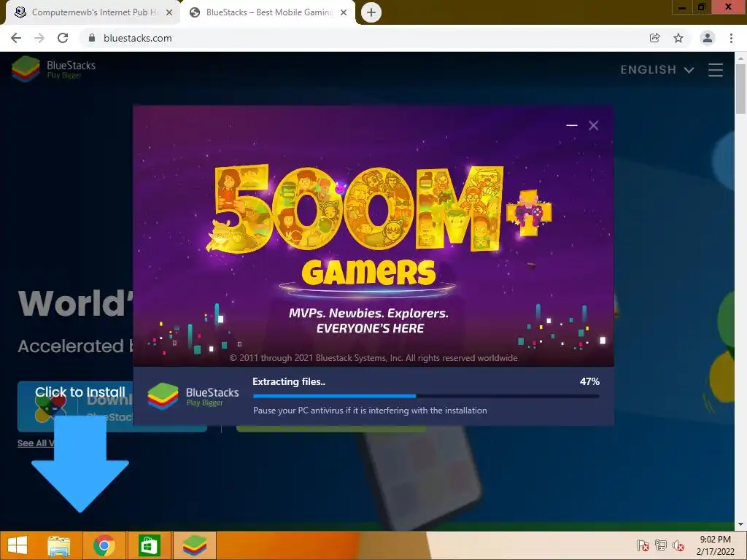
Task: Close the BlueStacks browser tab
Action: point(344,12)
